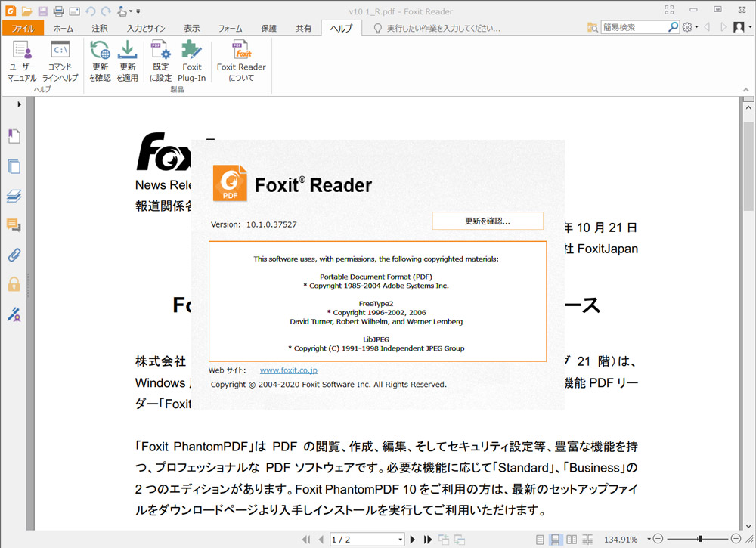Open the Attachments paperclip icon in the sidebar
This screenshot has height=548, width=756.
pyautogui.click(x=13, y=255)
